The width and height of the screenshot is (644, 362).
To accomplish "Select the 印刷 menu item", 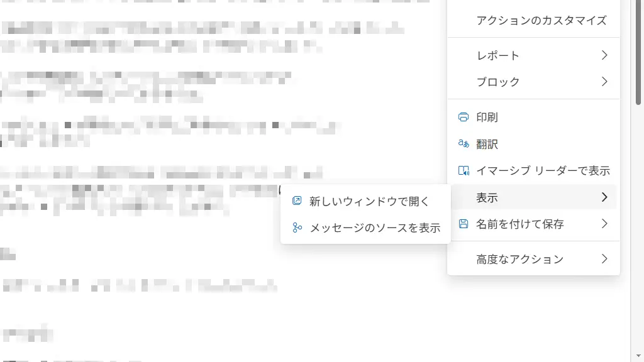I will tap(533, 117).
